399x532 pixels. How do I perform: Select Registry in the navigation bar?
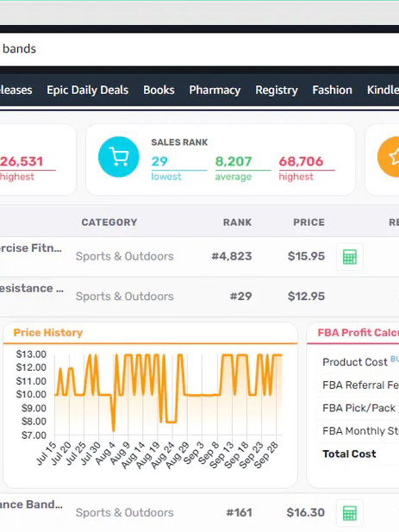tap(277, 90)
